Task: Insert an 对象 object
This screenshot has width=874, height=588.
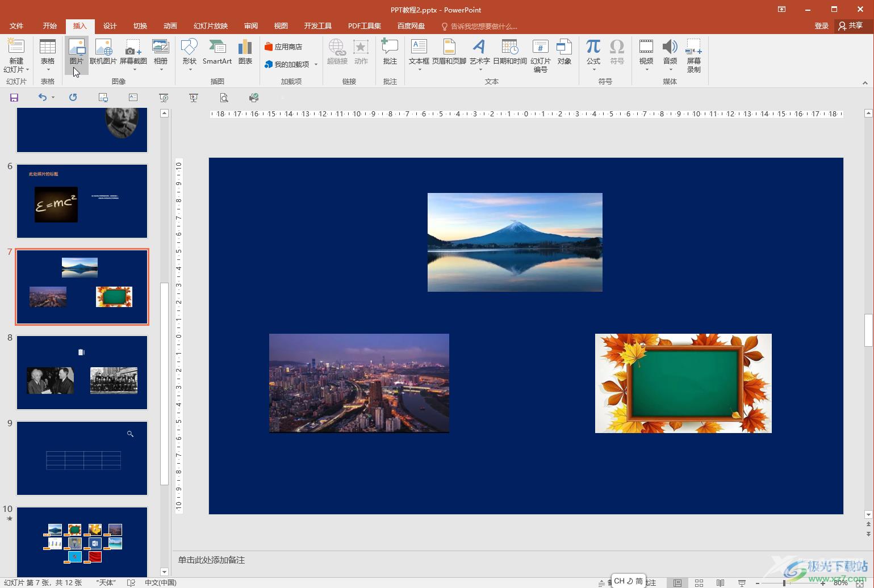Action: [x=564, y=52]
